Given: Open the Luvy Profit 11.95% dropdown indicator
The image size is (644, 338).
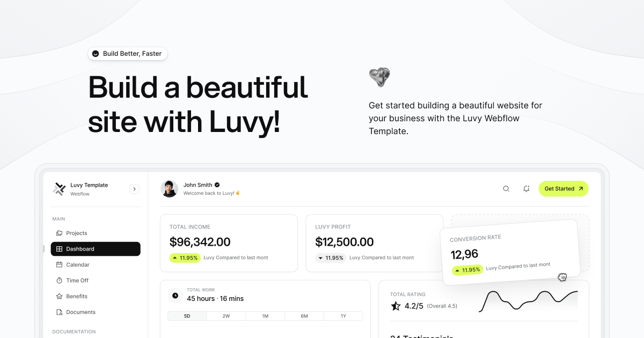Looking at the screenshot, I should coord(331,258).
